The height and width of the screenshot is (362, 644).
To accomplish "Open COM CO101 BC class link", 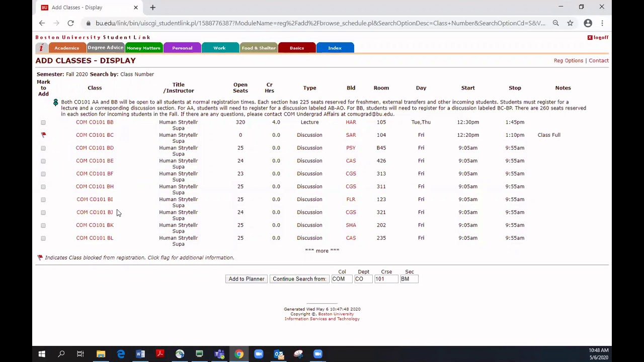I will pyautogui.click(x=95, y=135).
